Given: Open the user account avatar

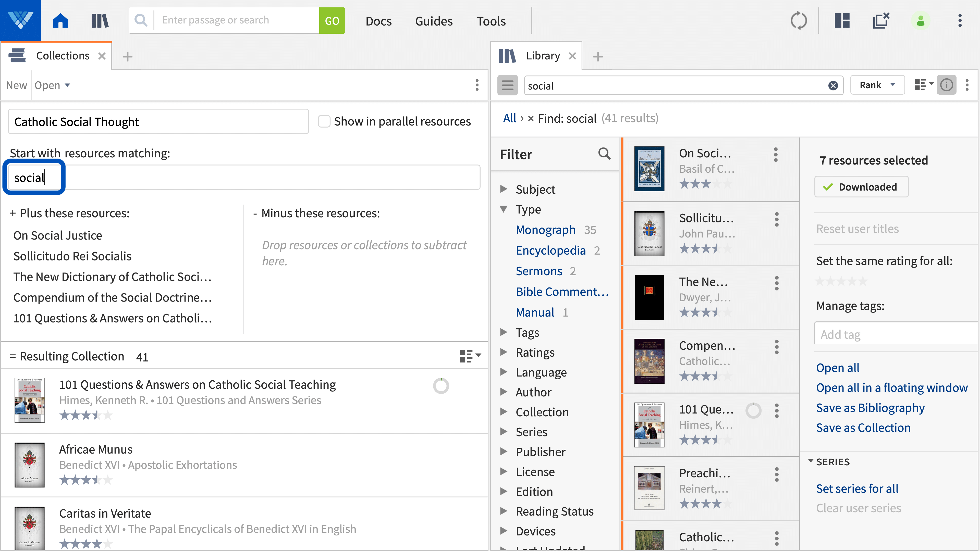Looking at the screenshot, I should click(x=921, y=20).
